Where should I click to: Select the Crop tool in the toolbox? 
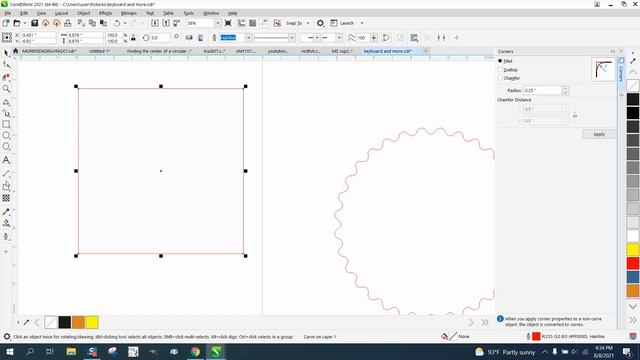(6, 77)
